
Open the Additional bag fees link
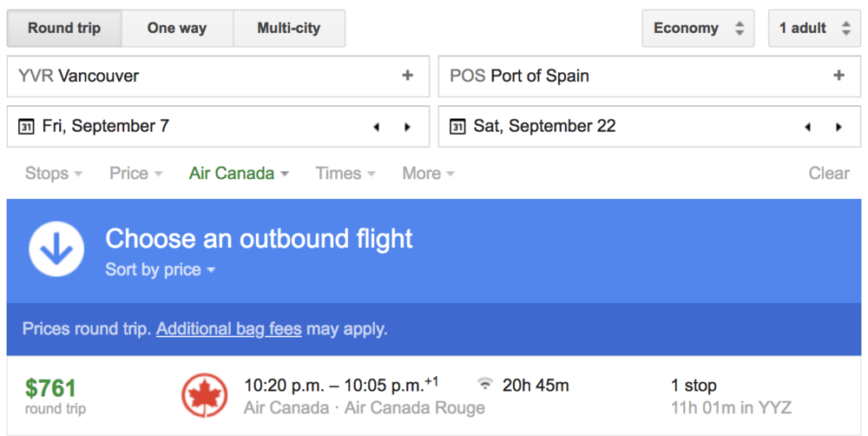coord(229,329)
